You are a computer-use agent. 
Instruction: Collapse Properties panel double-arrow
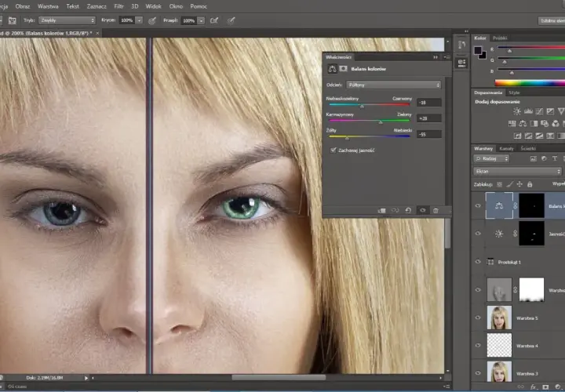436,57
